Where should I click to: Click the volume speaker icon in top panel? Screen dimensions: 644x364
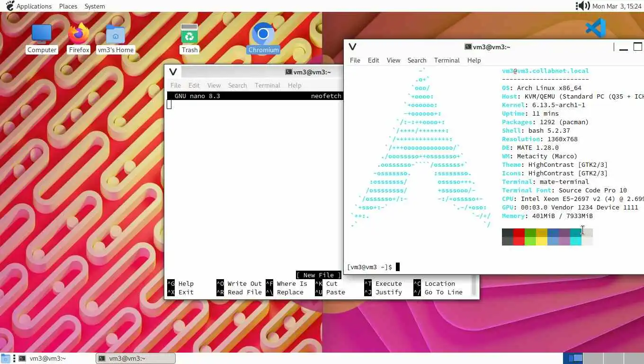tap(582, 6)
